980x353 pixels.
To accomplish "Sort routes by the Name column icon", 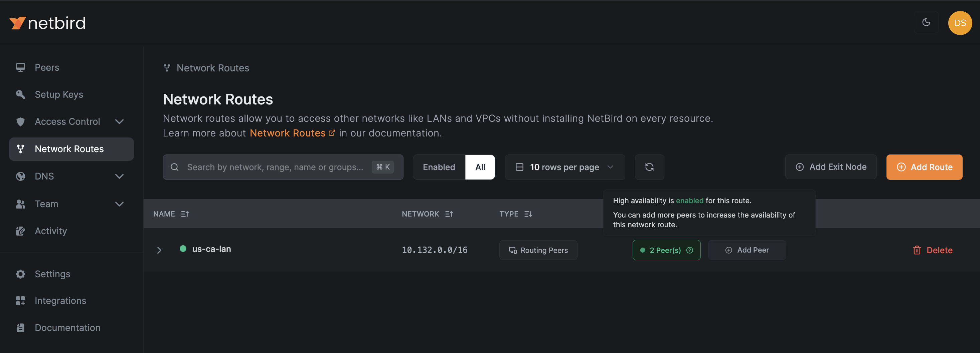I will click(x=185, y=214).
